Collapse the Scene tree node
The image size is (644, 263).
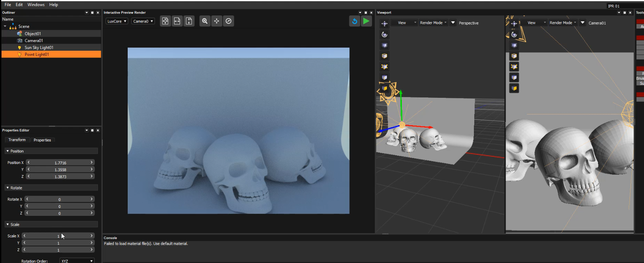click(x=5, y=27)
